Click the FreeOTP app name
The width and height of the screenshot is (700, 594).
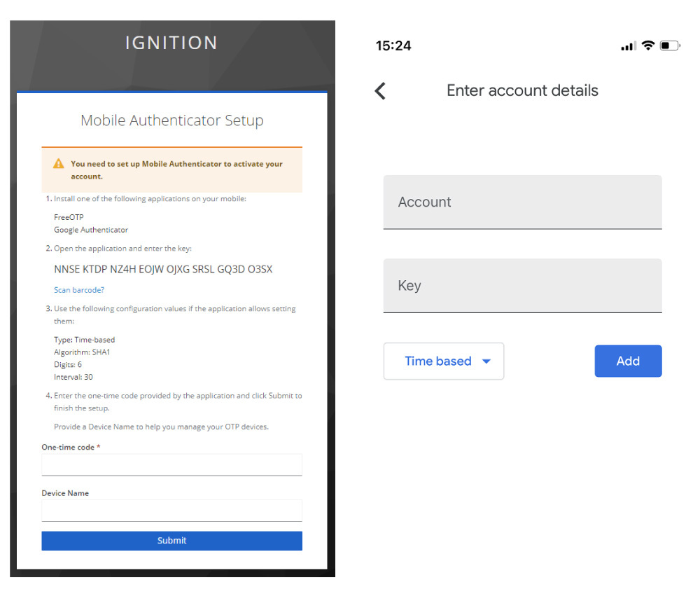(x=69, y=217)
